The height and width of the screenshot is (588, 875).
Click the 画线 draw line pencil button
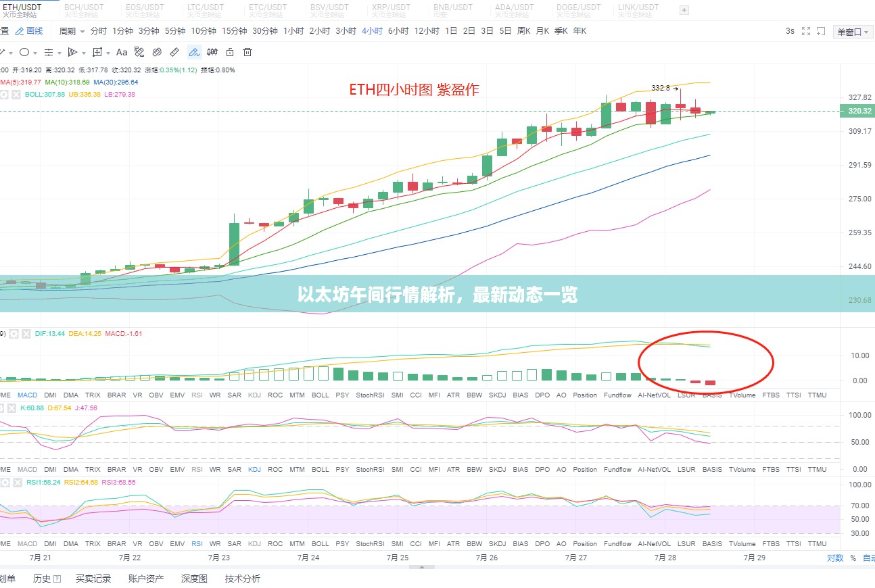pyautogui.click(x=29, y=31)
